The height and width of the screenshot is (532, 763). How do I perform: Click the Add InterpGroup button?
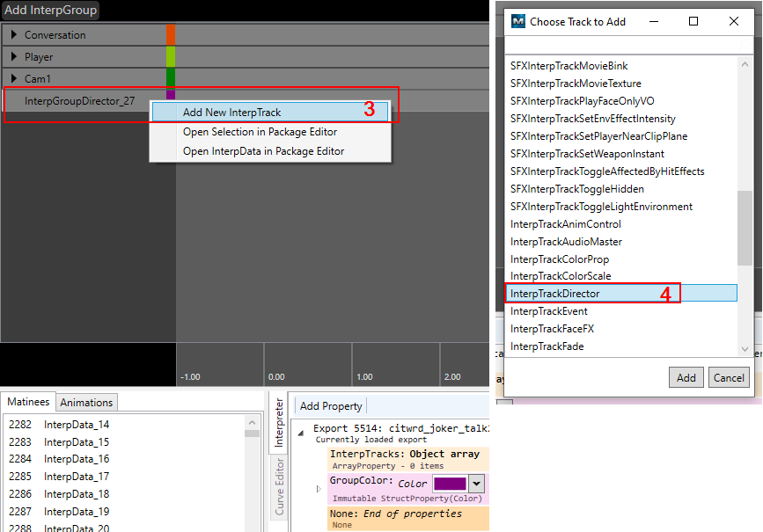(51, 10)
